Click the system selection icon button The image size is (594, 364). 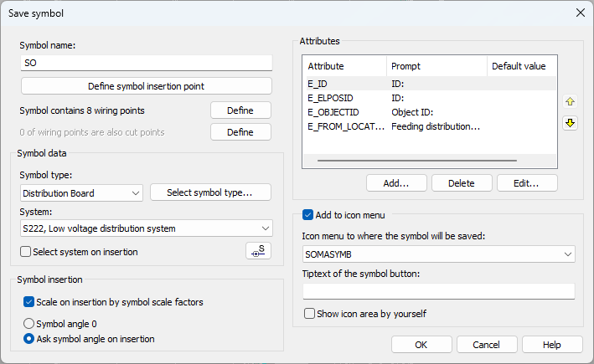(x=258, y=251)
